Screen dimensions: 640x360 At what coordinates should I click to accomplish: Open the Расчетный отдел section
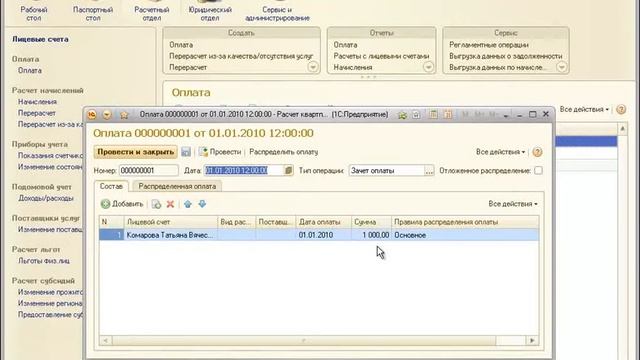click(152, 13)
